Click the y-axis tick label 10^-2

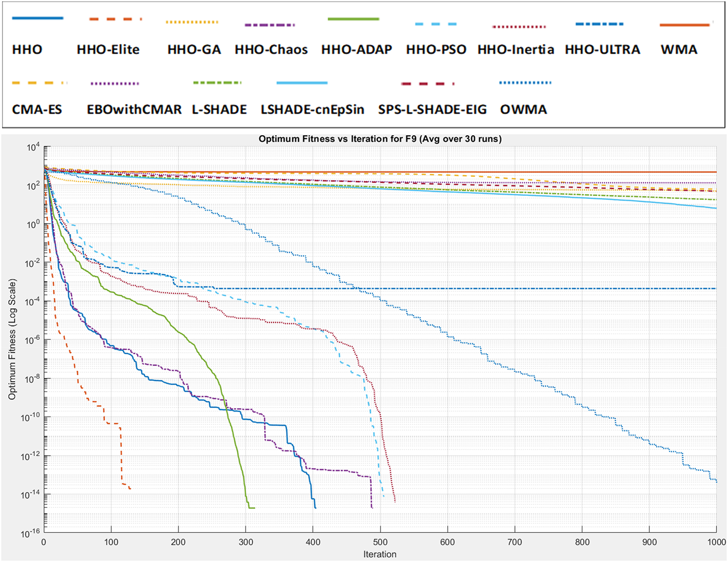click(32, 263)
